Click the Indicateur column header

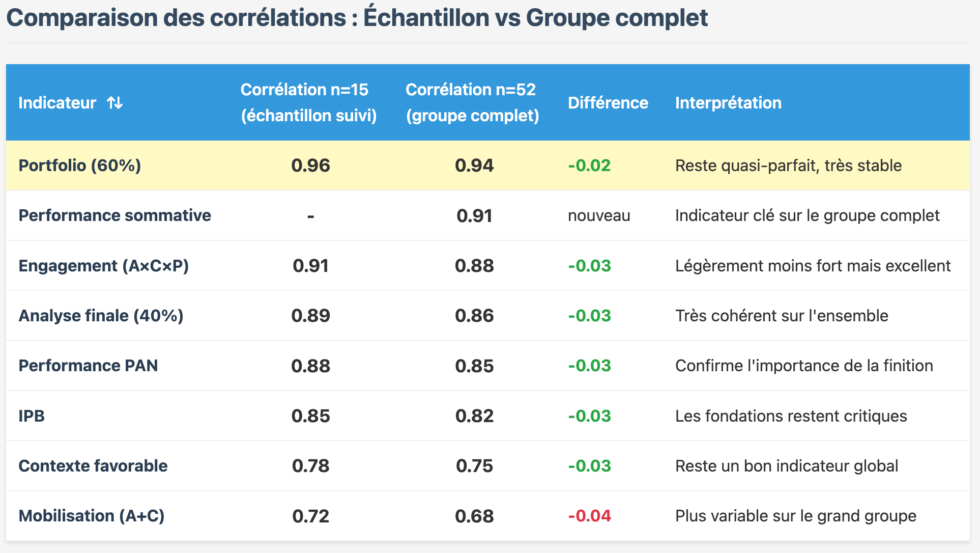tap(57, 103)
